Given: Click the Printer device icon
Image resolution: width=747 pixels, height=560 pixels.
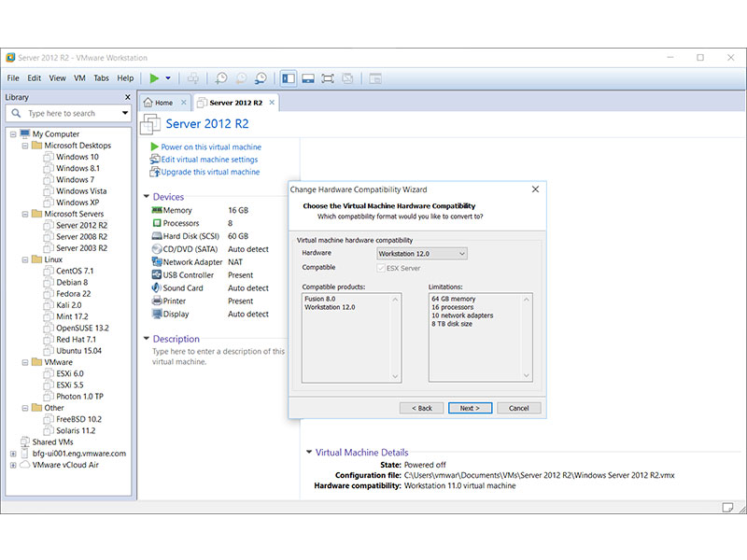Looking at the screenshot, I should (x=157, y=301).
